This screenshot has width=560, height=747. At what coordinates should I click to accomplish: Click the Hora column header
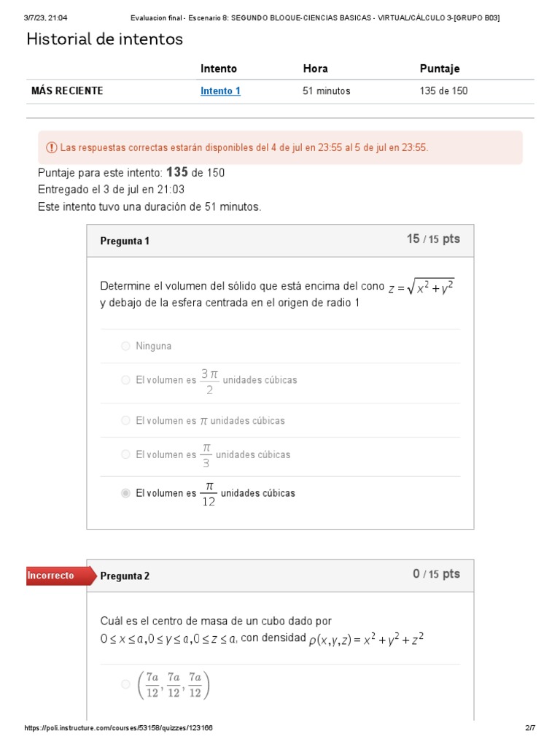315,69
